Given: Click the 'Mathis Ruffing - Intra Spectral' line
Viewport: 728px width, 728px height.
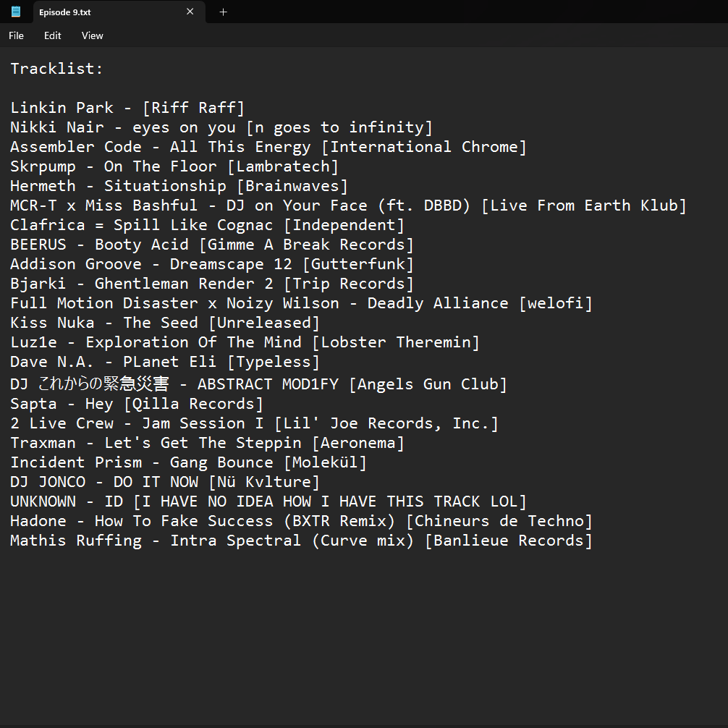Looking at the screenshot, I should click(x=301, y=540).
